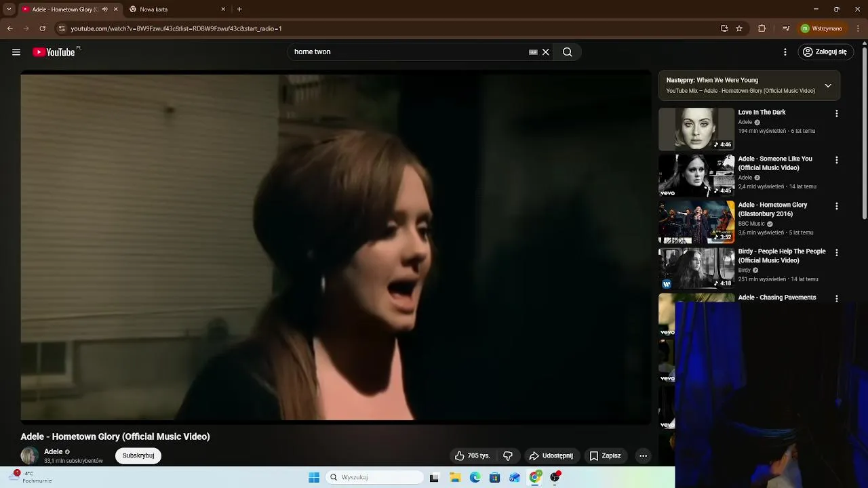Bookmark this page with the star icon
Screen dimensions: 868x488
(x=739, y=28)
